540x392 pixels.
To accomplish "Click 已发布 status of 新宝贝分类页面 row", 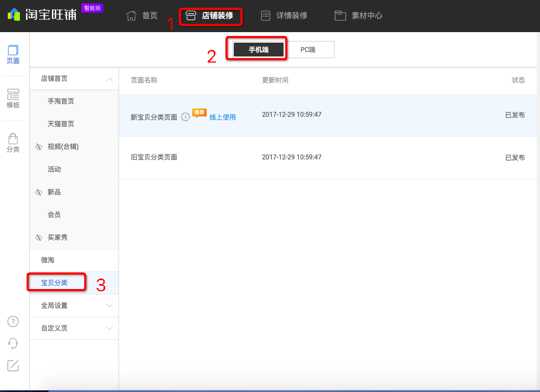I will (515, 115).
